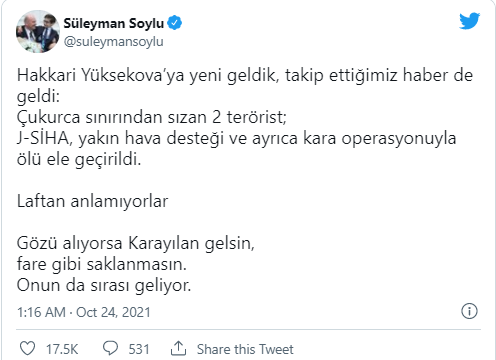The width and height of the screenshot is (496, 360).
Task: Click the Twitter bird logo
Action: pos(469,21)
